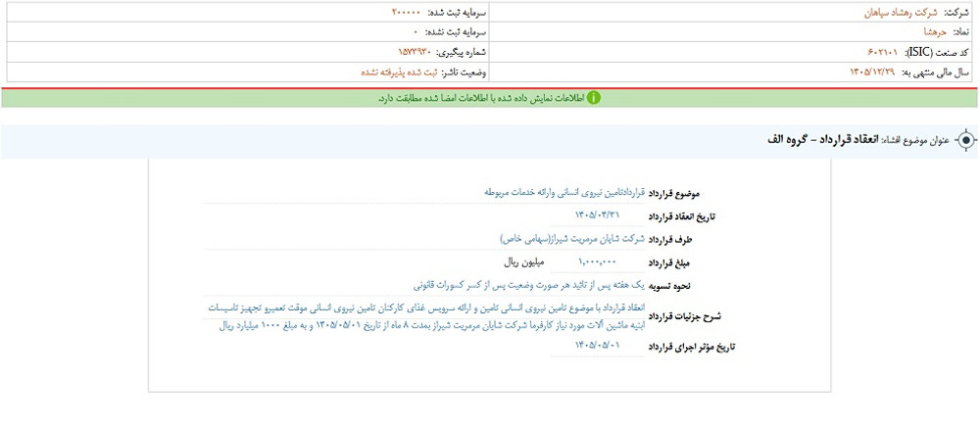Select contract amount '۱,۰۰۰,۰۰۰'
This screenshot has width=980, height=427.
598,261
